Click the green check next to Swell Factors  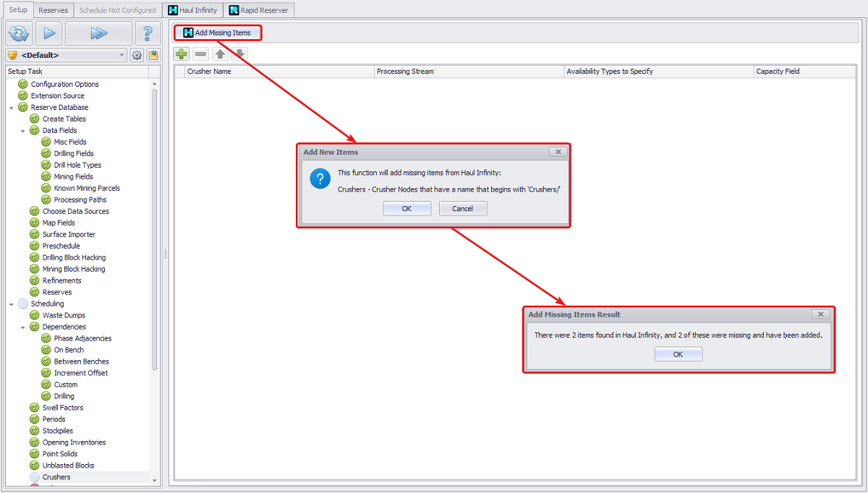click(35, 408)
